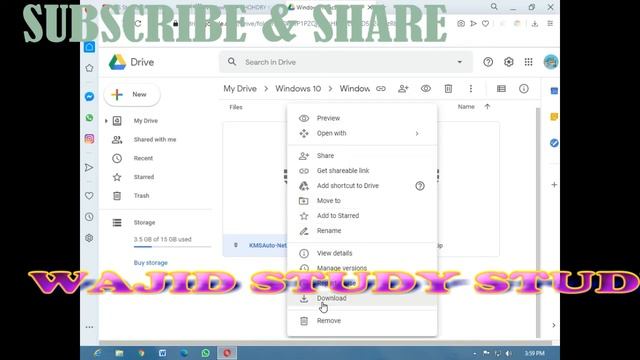The width and height of the screenshot is (640, 360).
Task: Switch to list layout view
Action: point(501,89)
